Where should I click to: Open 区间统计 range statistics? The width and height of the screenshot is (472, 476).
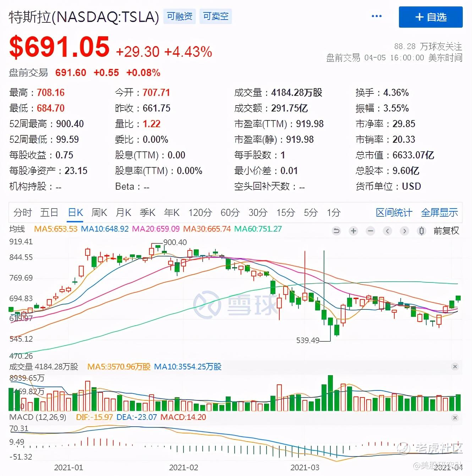[x=394, y=212]
